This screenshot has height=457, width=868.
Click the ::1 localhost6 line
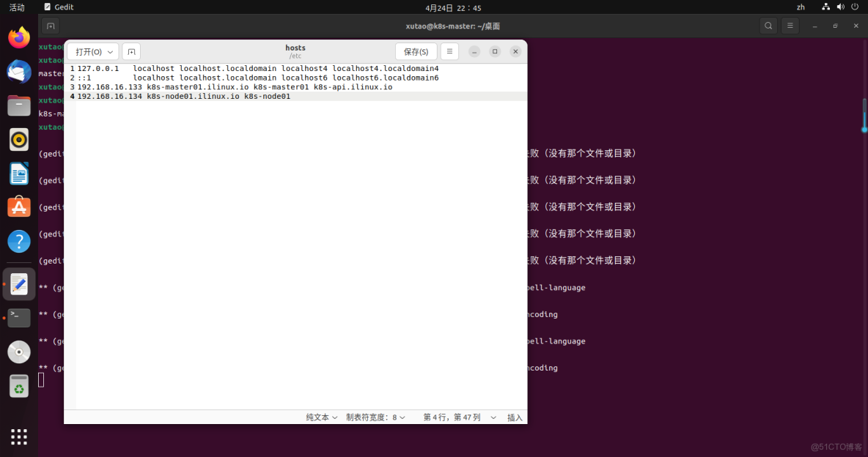point(257,78)
